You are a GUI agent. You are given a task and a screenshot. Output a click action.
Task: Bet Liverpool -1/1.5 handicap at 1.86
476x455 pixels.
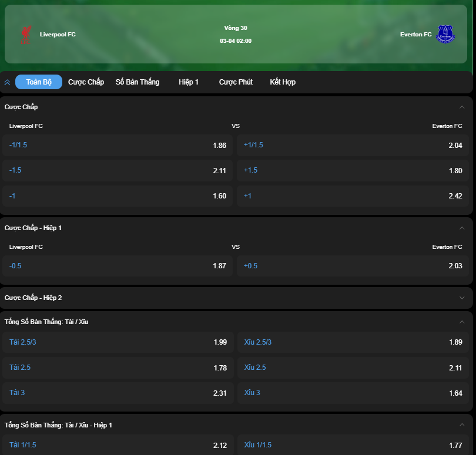coord(118,145)
